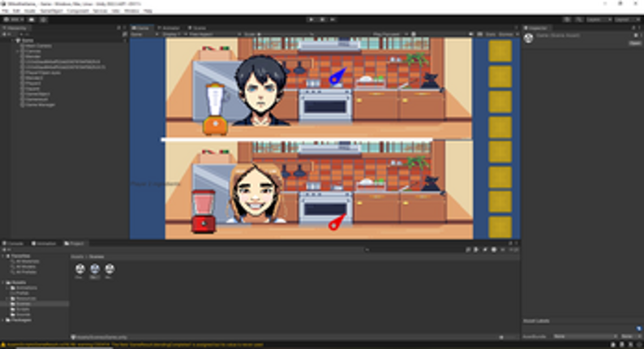Click the Pause button in the toolbar

point(322,19)
